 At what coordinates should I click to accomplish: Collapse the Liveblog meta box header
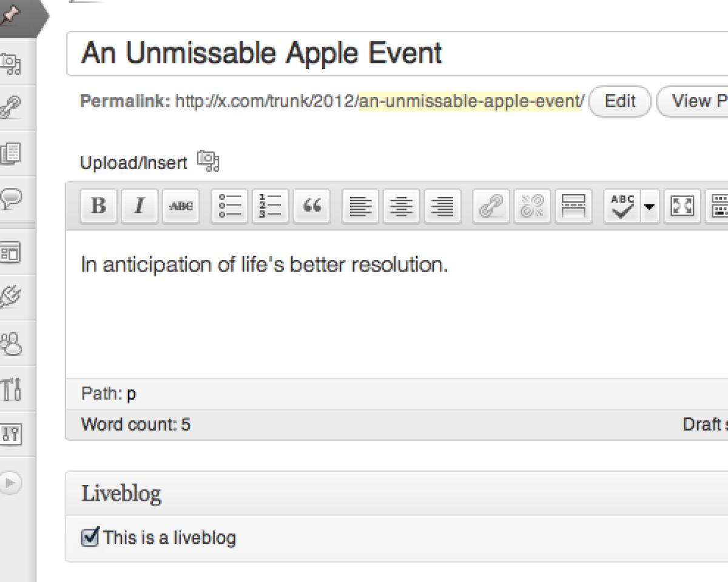click(x=120, y=493)
